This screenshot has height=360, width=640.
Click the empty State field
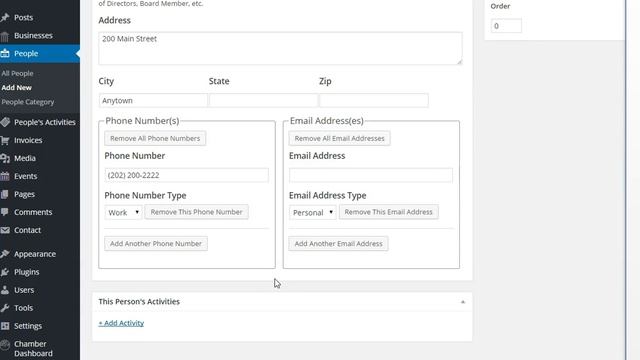tap(263, 100)
